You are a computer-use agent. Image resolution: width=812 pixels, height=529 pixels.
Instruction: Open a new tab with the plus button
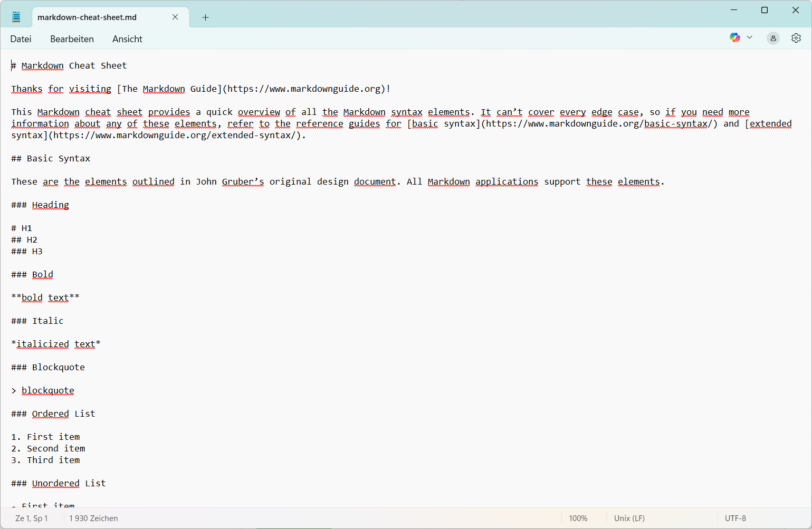[206, 17]
